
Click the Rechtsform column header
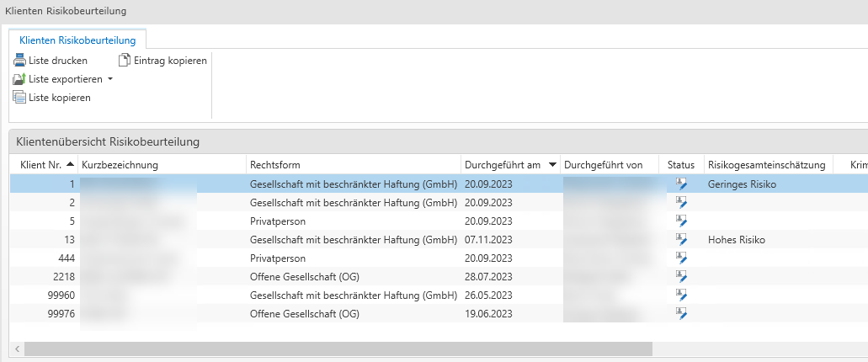point(274,165)
